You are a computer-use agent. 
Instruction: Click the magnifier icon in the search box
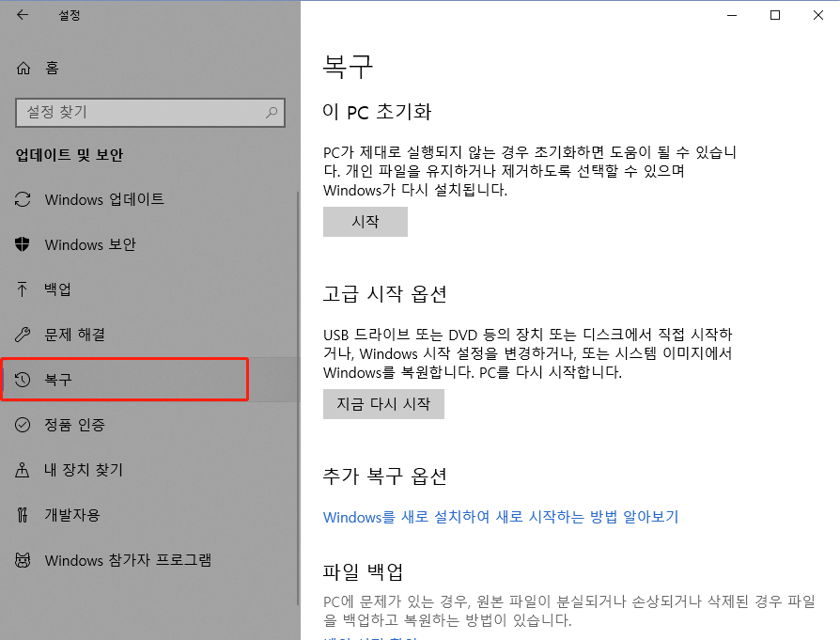coord(270,112)
